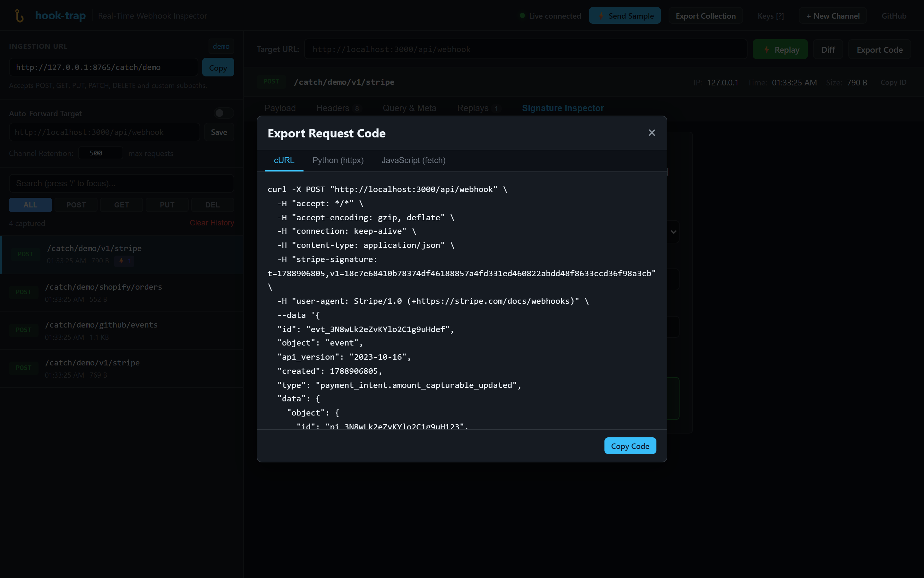Open the Query & Meta tab
Image resolution: width=924 pixels, height=578 pixels.
[409, 108]
